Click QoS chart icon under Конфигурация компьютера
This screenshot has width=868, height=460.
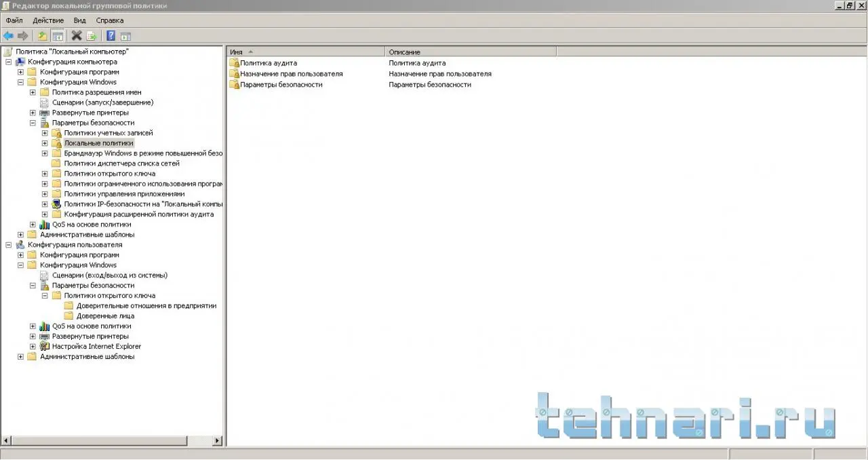point(45,225)
